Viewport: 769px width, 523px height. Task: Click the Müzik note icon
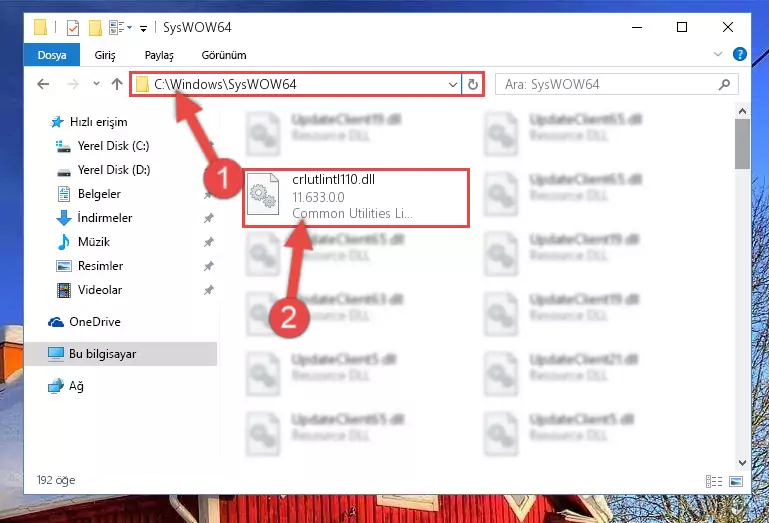pos(63,242)
